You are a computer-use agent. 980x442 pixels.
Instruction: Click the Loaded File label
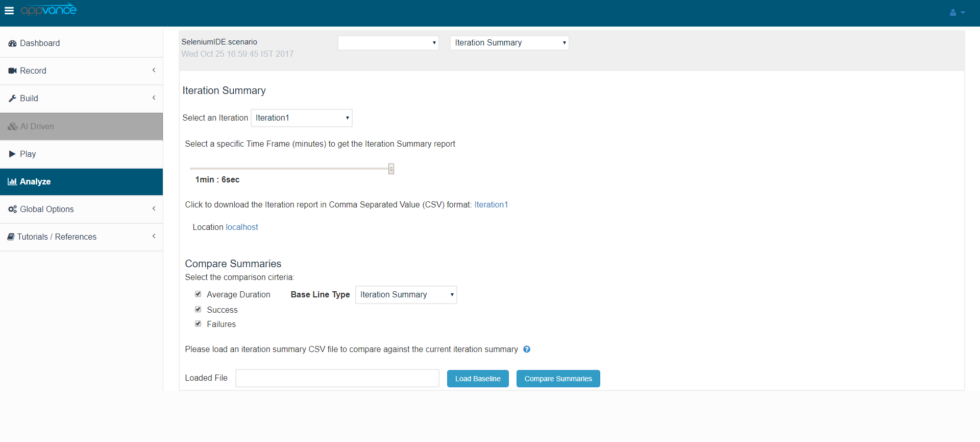(206, 378)
